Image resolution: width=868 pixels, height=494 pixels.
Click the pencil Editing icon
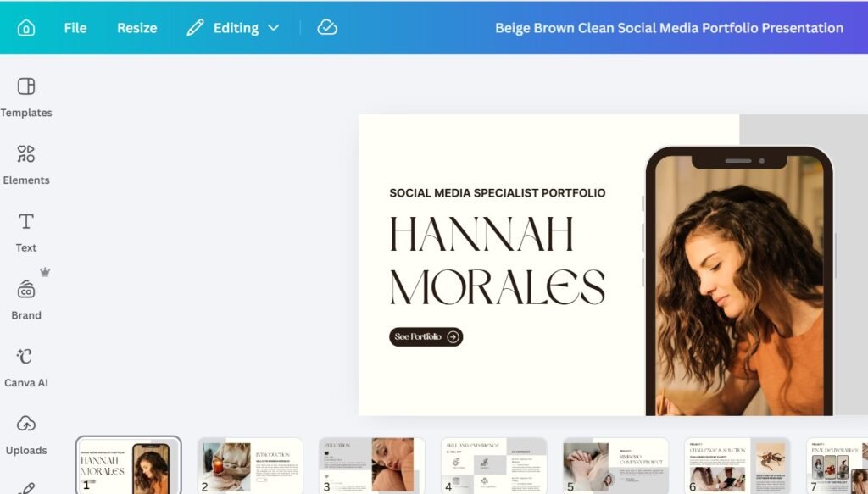coord(195,28)
